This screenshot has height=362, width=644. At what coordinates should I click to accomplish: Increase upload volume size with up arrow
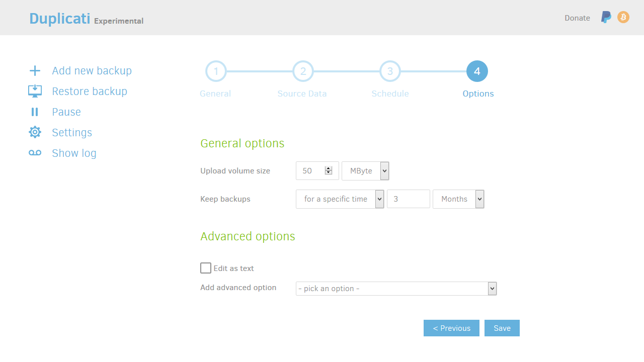(329, 168)
